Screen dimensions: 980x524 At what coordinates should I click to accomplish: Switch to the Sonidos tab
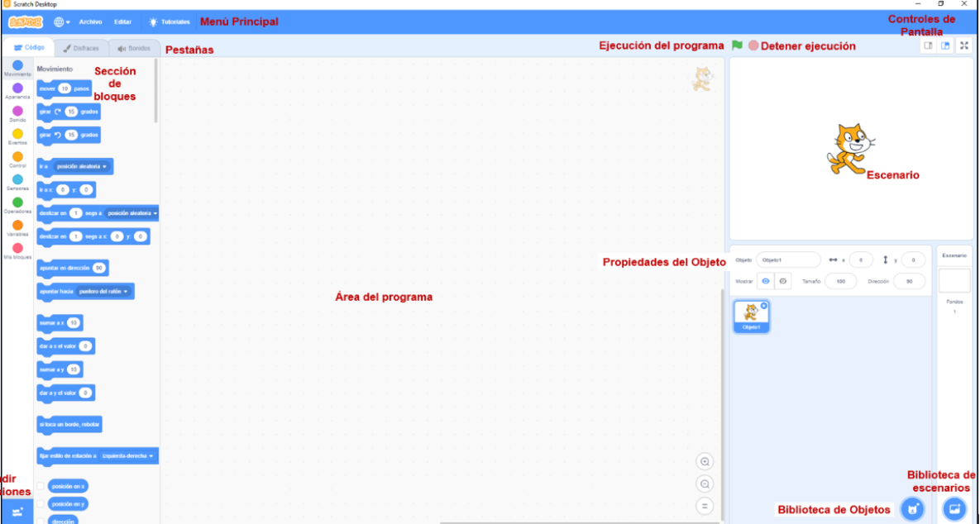click(134, 48)
